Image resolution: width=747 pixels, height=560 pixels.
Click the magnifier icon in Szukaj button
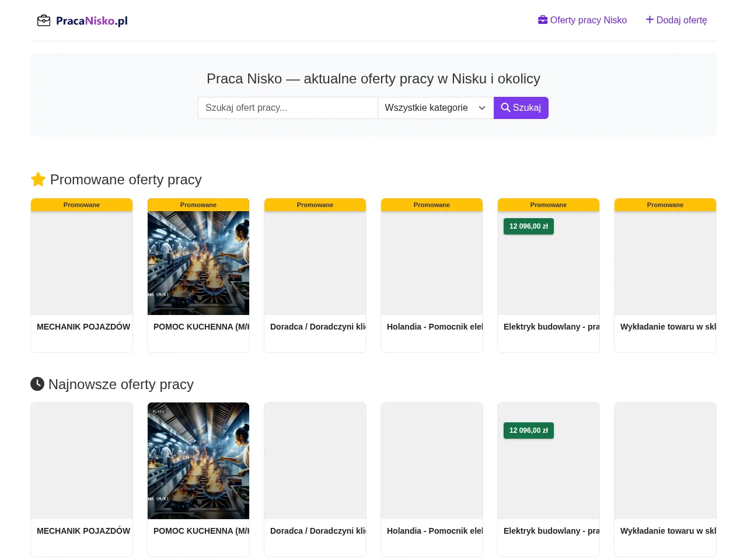click(505, 107)
